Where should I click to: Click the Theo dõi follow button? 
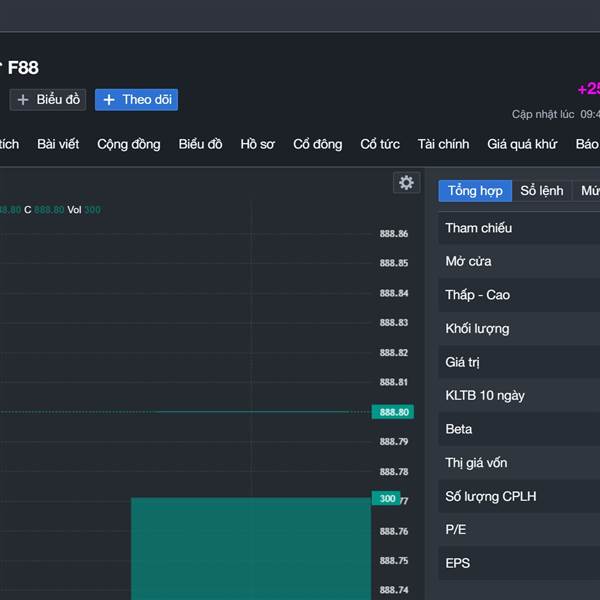137,100
